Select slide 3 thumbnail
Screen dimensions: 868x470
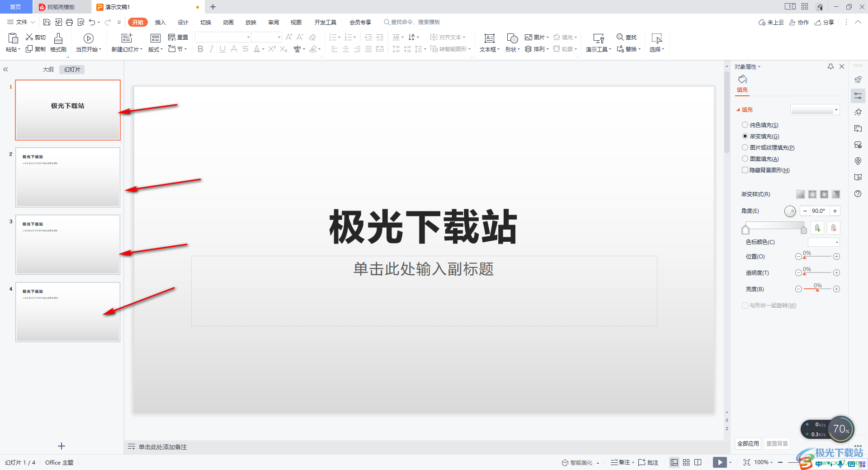tap(68, 244)
